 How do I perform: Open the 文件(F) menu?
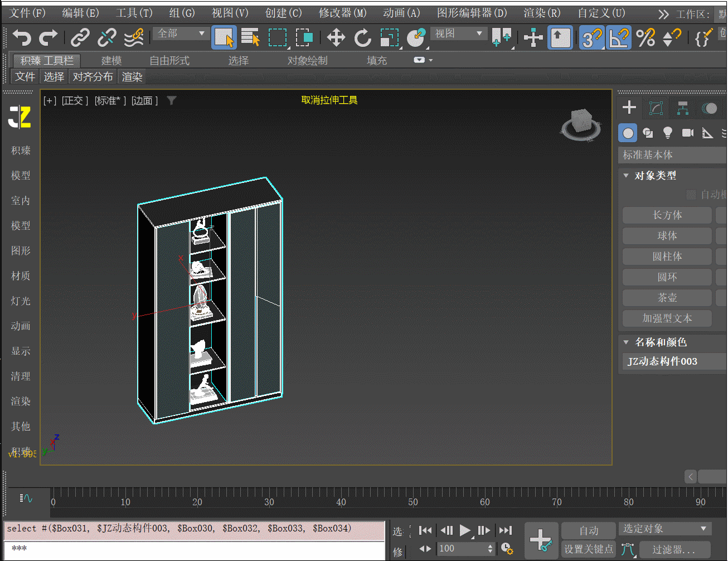coord(27,13)
